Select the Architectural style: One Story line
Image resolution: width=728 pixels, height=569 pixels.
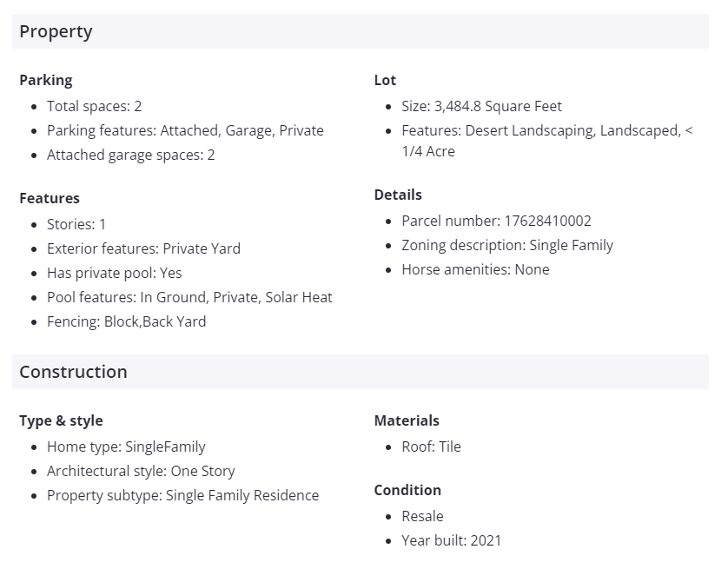(141, 471)
